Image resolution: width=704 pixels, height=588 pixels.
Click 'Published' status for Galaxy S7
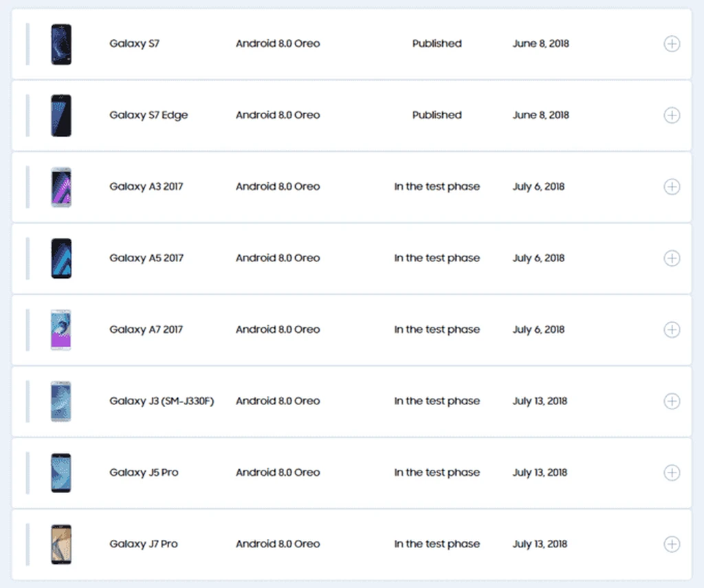(437, 43)
